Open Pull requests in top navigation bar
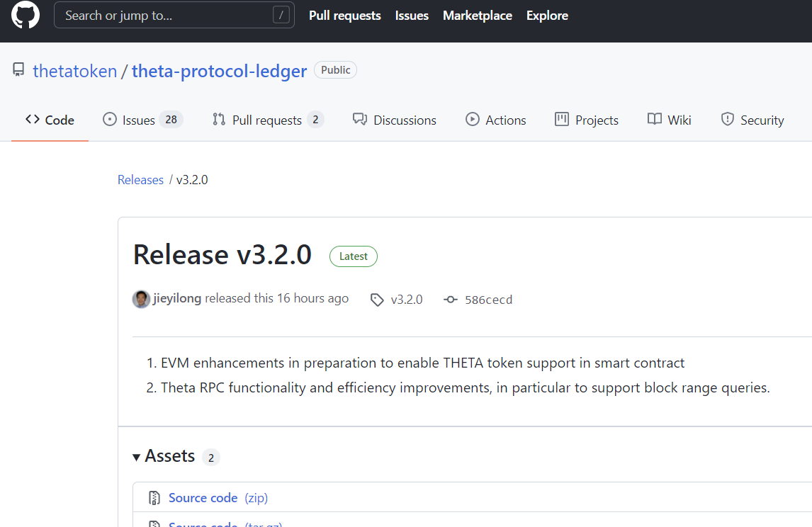 345,16
